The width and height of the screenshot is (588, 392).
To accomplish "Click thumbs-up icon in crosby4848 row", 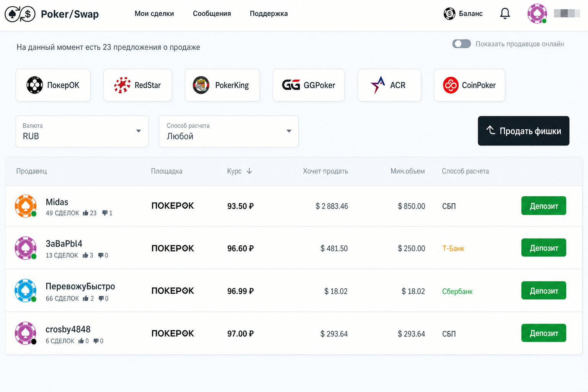I will (81, 341).
